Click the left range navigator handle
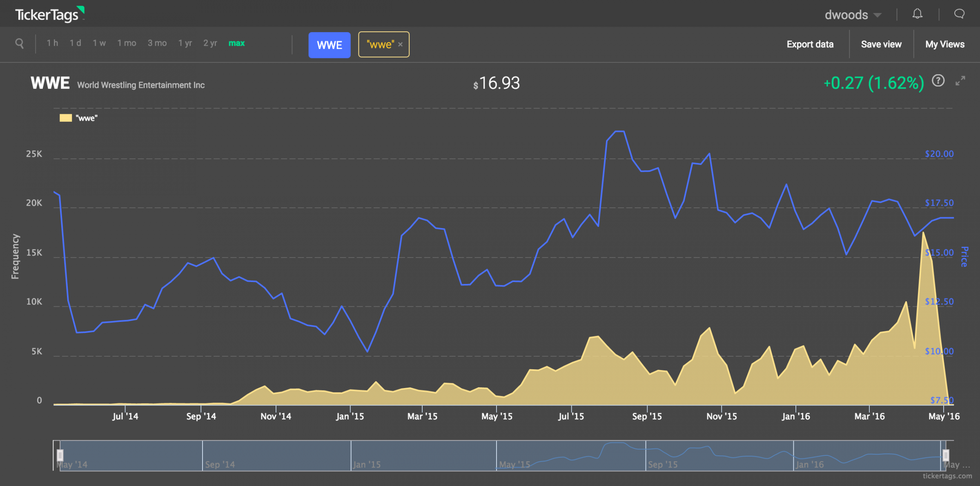Viewport: 980px width, 486px height. [x=60, y=455]
